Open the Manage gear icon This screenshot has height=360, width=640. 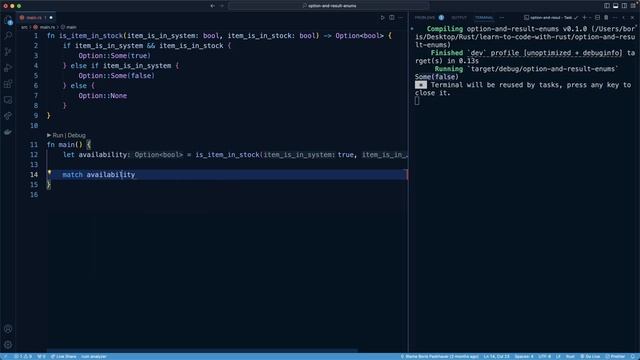point(8,344)
